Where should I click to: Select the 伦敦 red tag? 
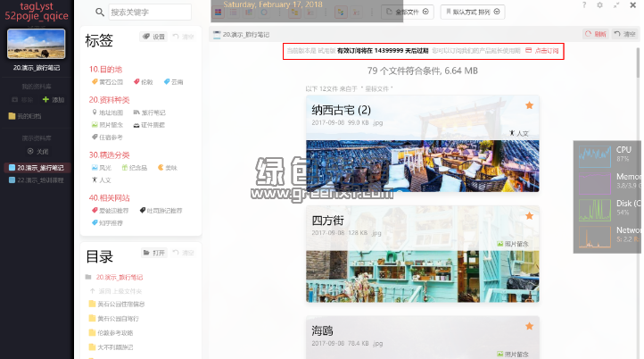click(x=143, y=82)
